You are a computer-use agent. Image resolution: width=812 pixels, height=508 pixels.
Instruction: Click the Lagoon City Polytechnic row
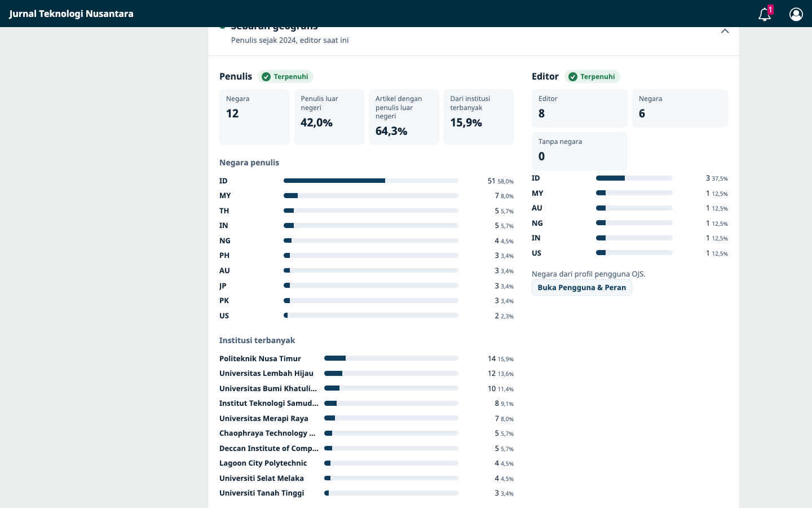(367, 463)
